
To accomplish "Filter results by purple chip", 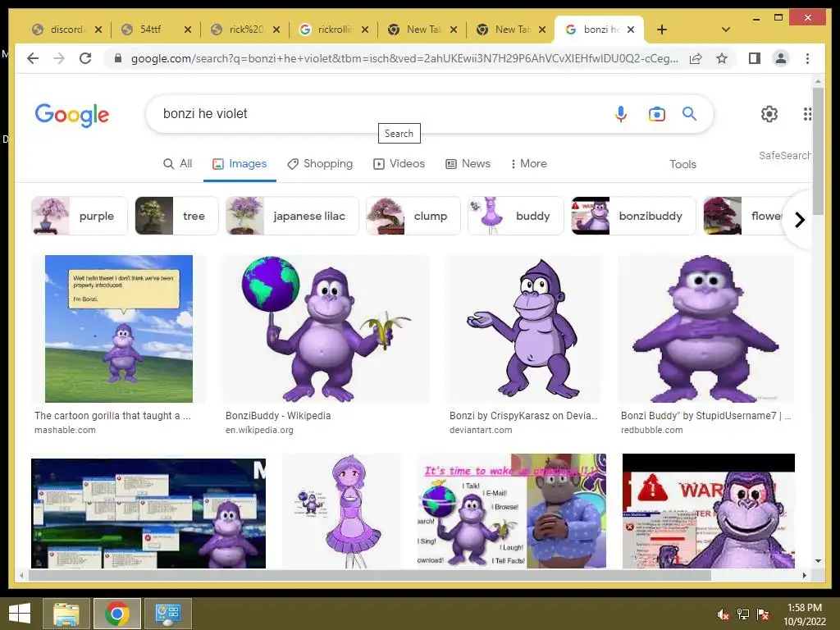I will 80,216.
